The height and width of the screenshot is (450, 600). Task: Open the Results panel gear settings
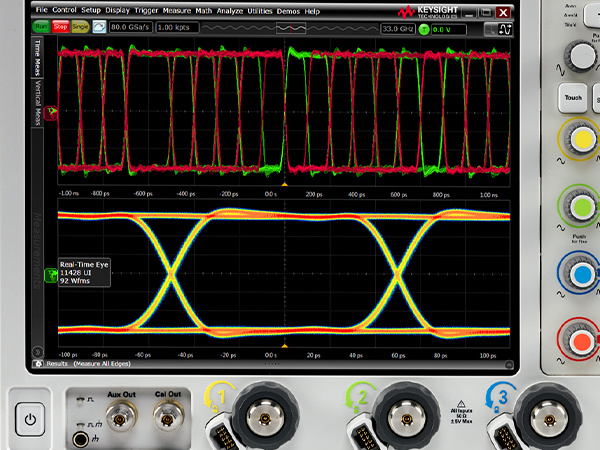coord(39,364)
